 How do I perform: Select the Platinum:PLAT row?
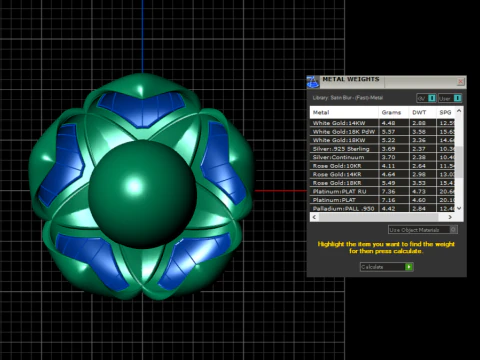382,200
